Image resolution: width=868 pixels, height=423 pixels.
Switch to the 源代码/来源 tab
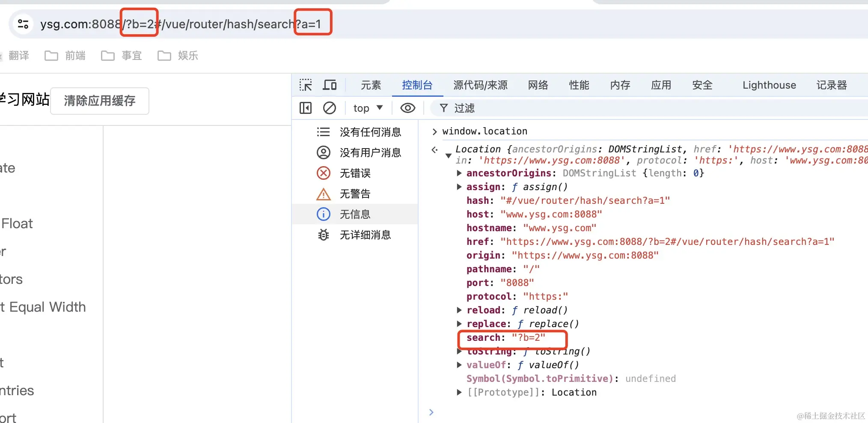[480, 85]
